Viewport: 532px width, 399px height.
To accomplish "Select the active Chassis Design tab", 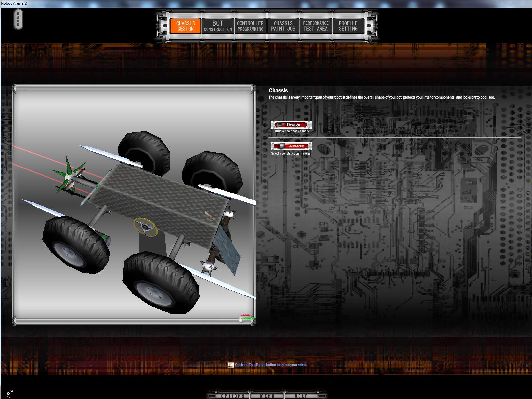I will [x=185, y=26].
